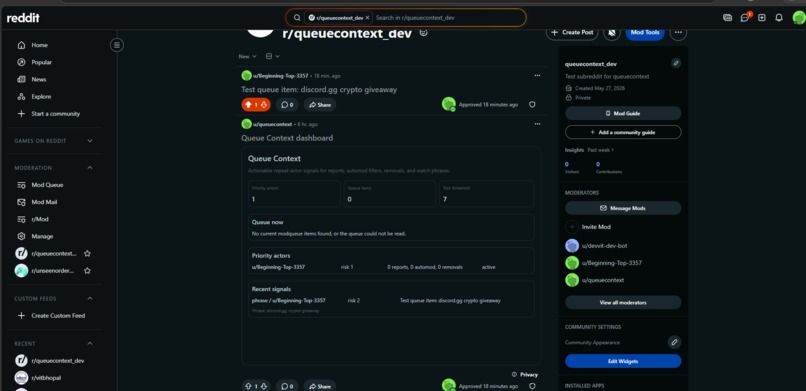Open the notifications bell
This screenshot has width=806, height=391.
(x=779, y=17)
